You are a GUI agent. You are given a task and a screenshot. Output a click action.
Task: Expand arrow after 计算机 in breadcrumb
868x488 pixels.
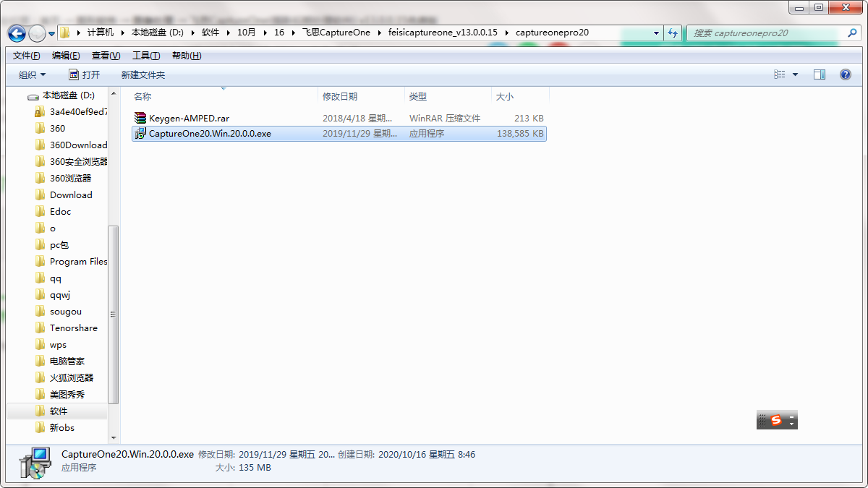[x=123, y=33]
